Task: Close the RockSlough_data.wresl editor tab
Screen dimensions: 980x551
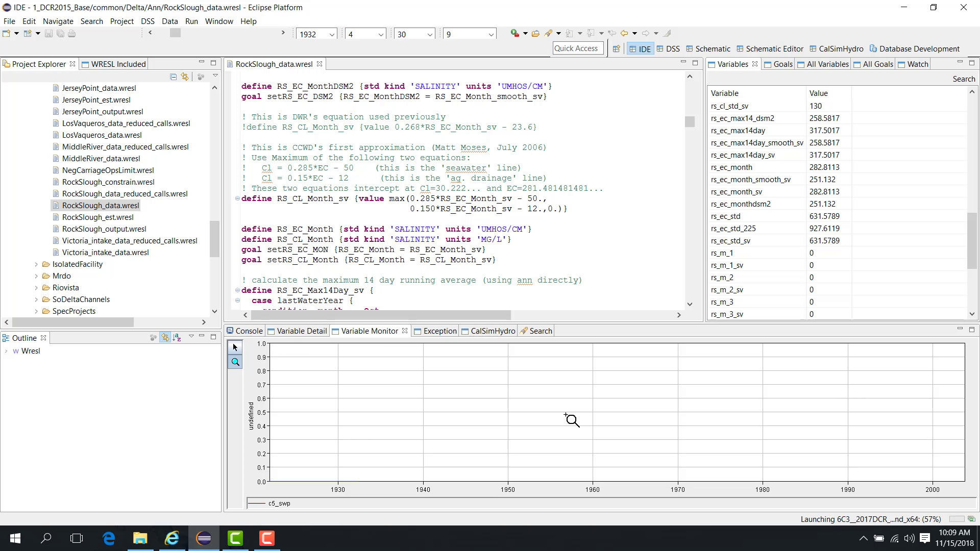Action: coord(320,64)
